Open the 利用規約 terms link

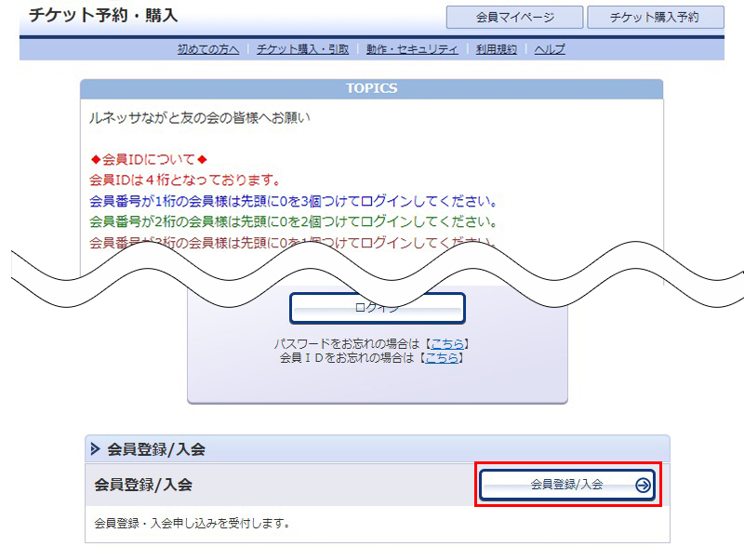tap(496, 49)
